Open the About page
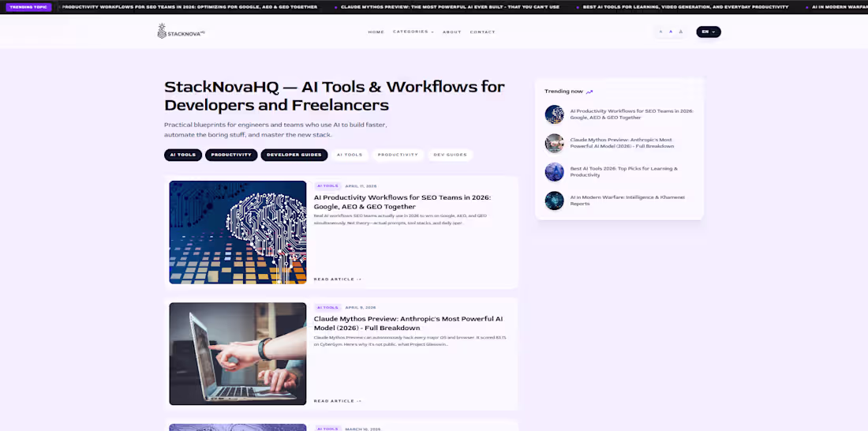This screenshot has width=868, height=431. click(x=451, y=32)
